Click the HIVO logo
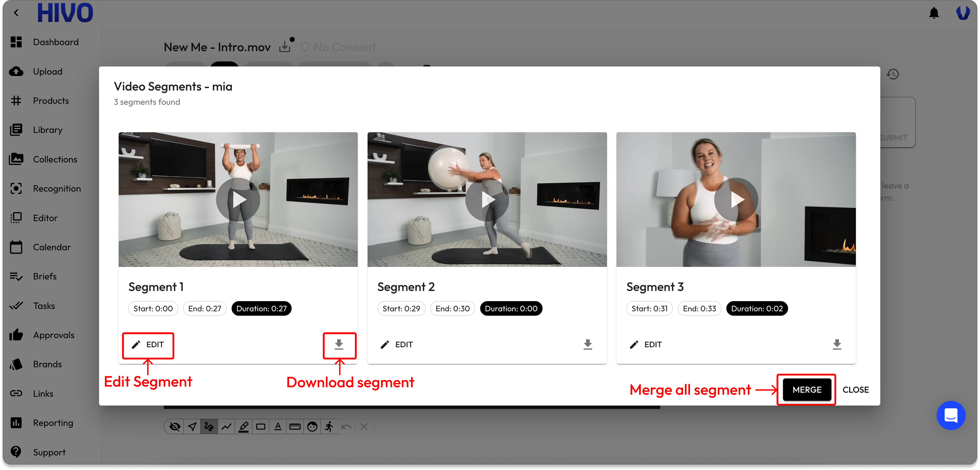This screenshot has width=980, height=470. (x=65, y=13)
